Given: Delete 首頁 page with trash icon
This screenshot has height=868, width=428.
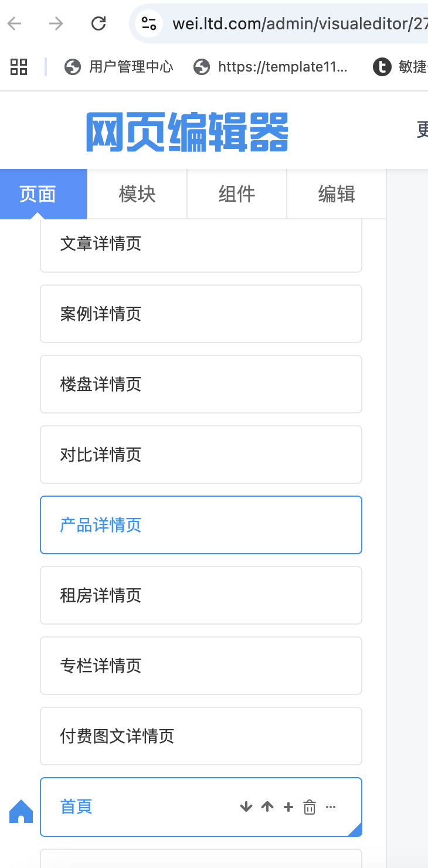Looking at the screenshot, I should 310,808.
